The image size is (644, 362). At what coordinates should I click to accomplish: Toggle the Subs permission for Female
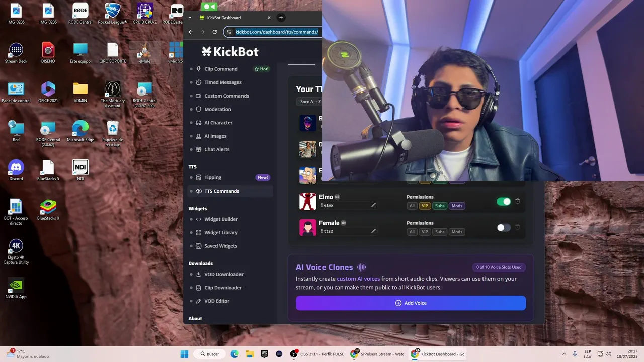[x=440, y=232]
